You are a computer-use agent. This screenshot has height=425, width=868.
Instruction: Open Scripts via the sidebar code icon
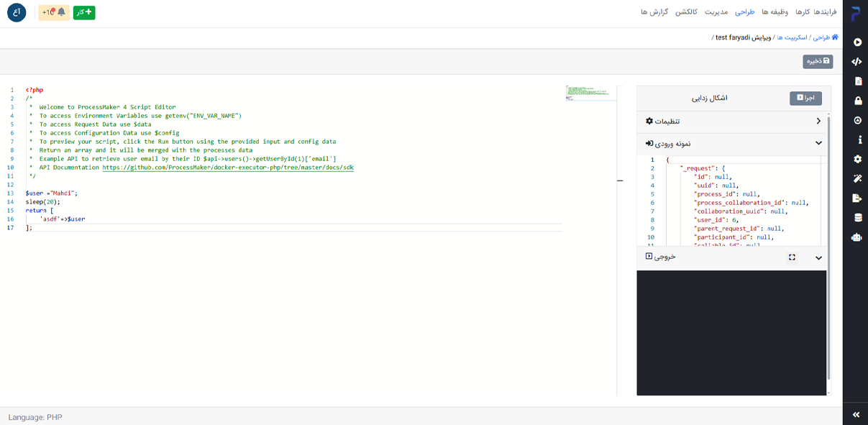[857, 62]
